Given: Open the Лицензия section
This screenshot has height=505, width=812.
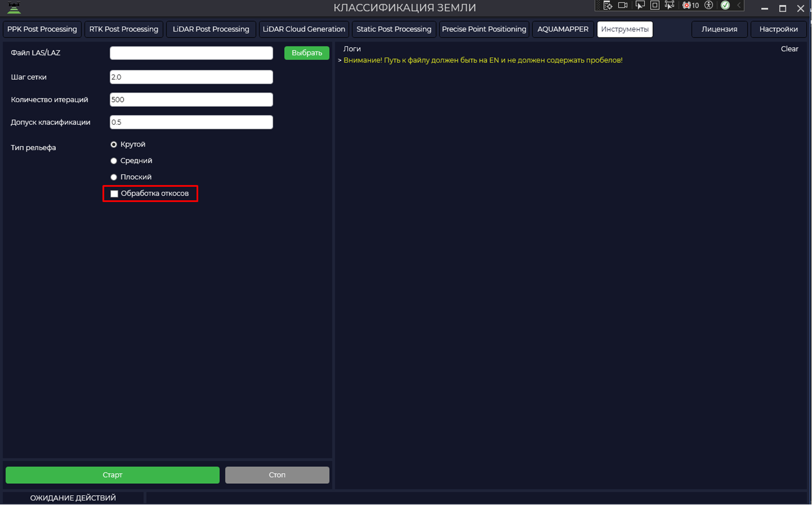Looking at the screenshot, I should pyautogui.click(x=720, y=29).
